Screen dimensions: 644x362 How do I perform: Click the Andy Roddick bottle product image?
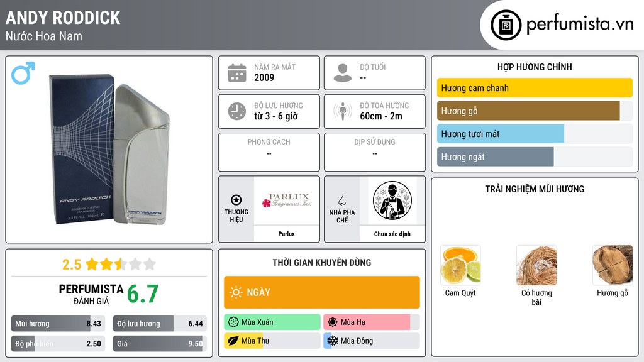(x=110, y=150)
